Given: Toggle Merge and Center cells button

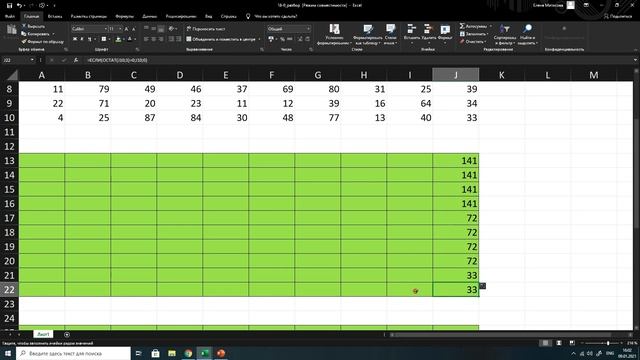Looking at the screenshot, I should tap(221, 39).
